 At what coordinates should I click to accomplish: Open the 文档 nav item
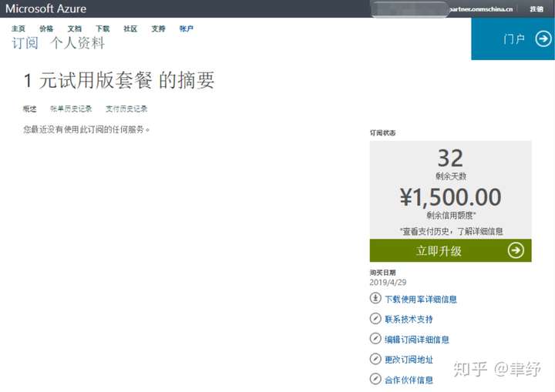point(74,28)
